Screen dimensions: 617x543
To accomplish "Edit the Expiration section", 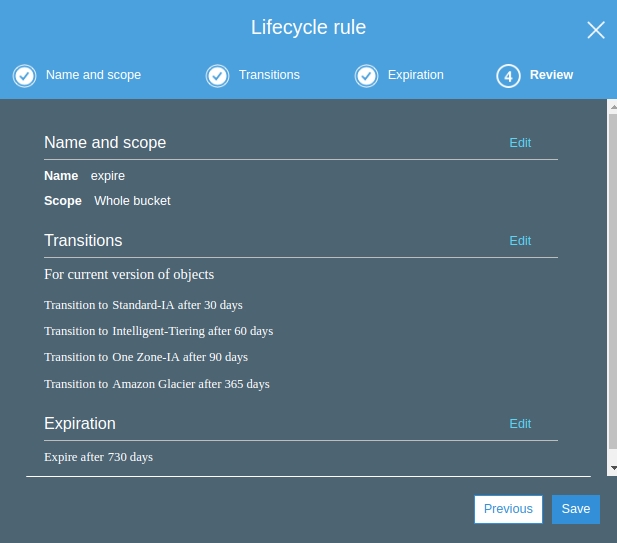I will pos(520,424).
